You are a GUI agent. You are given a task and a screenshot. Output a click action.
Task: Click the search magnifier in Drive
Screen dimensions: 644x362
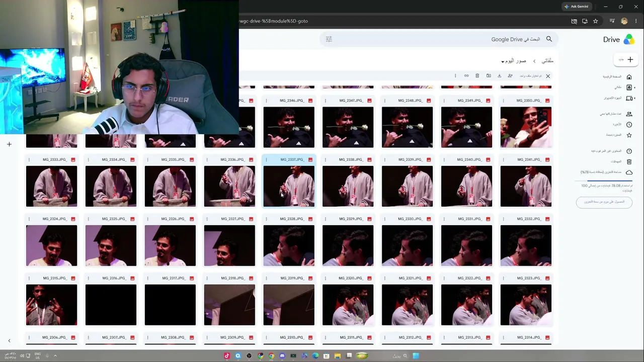[549, 39]
